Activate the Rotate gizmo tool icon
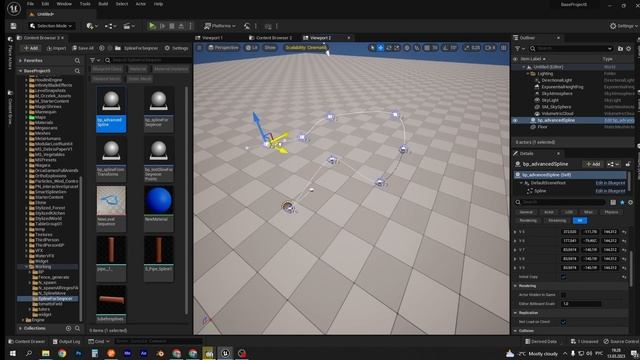640x360 pixels. pyautogui.click(x=389, y=48)
